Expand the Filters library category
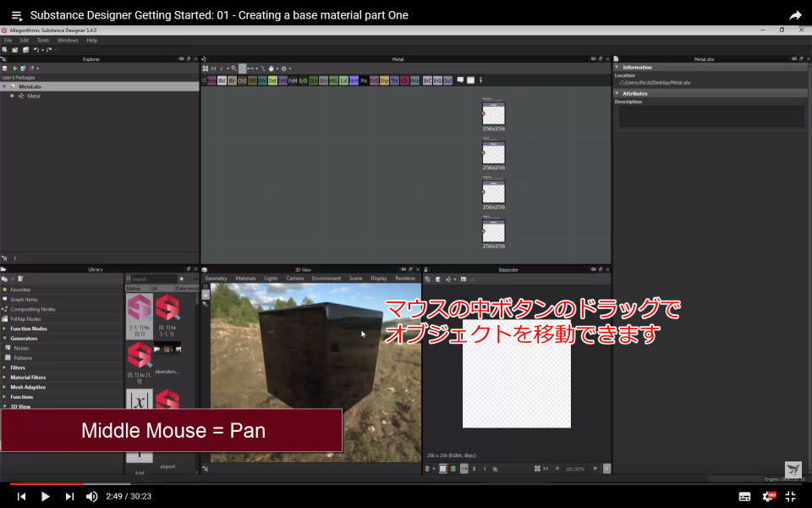This screenshot has height=508, width=812. (x=5, y=367)
